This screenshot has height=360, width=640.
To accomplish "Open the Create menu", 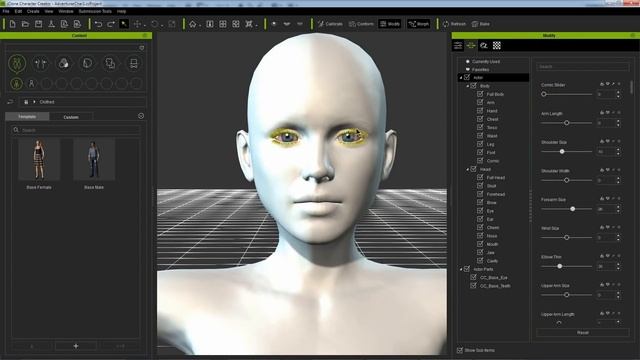I will (x=33, y=11).
